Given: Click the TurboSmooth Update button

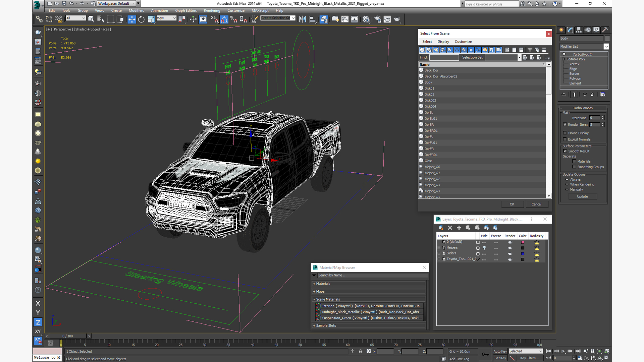Looking at the screenshot, I should (582, 196).
